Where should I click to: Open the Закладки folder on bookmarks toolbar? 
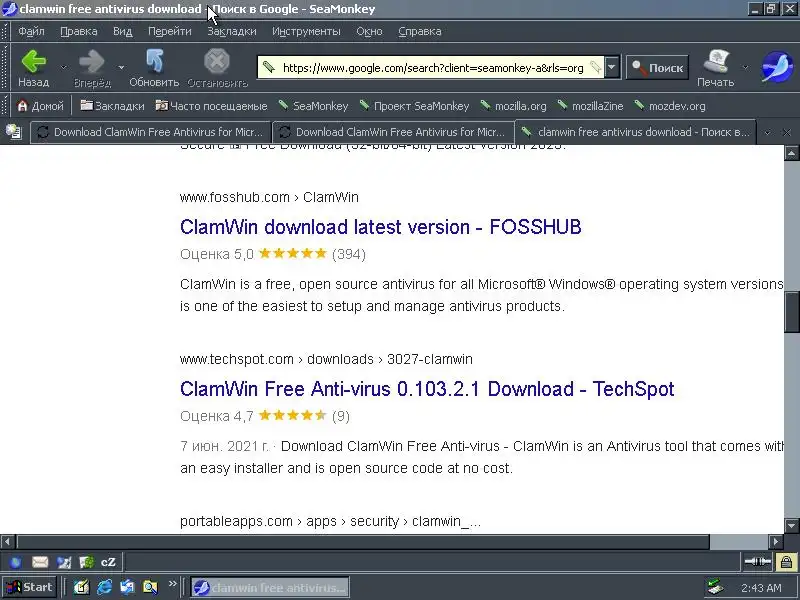(112, 106)
